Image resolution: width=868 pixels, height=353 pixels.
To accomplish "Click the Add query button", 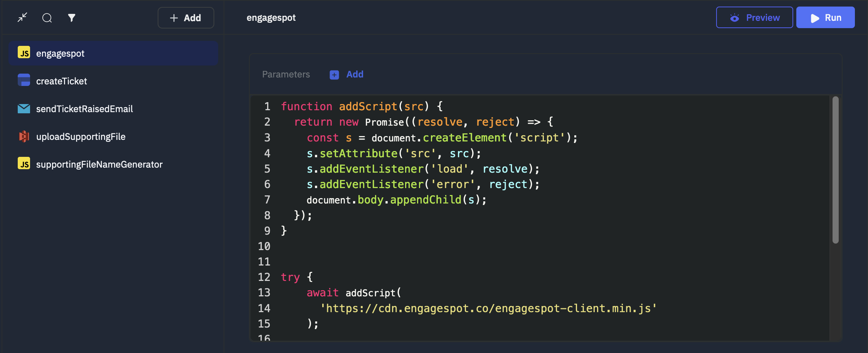I will pyautogui.click(x=186, y=18).
